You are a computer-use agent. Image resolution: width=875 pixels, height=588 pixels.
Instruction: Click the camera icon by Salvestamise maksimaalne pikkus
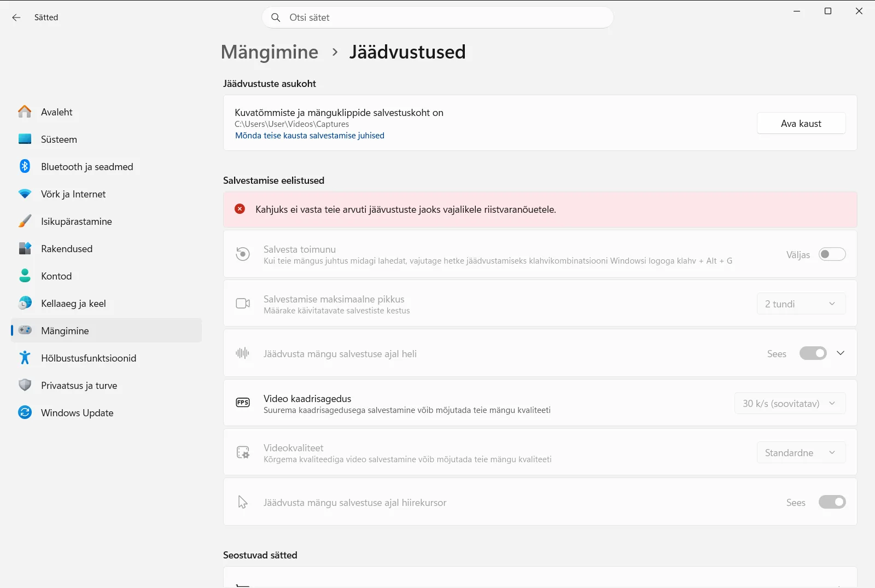coord(243,303)
